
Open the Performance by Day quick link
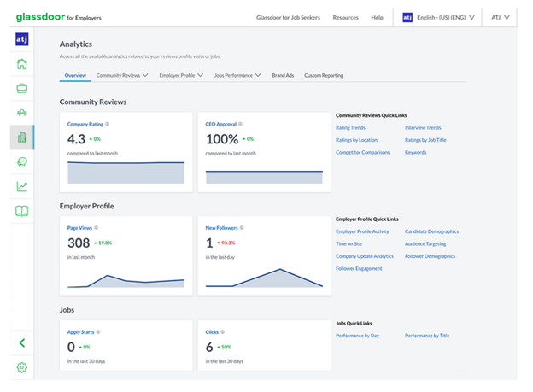(358, 336)
